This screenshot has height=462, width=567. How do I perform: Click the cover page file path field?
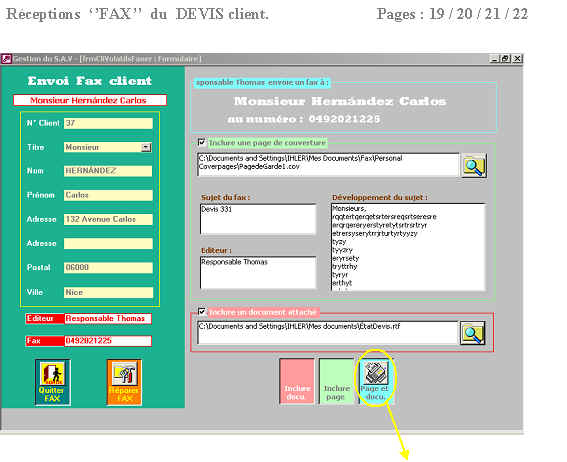coord(328,165)
